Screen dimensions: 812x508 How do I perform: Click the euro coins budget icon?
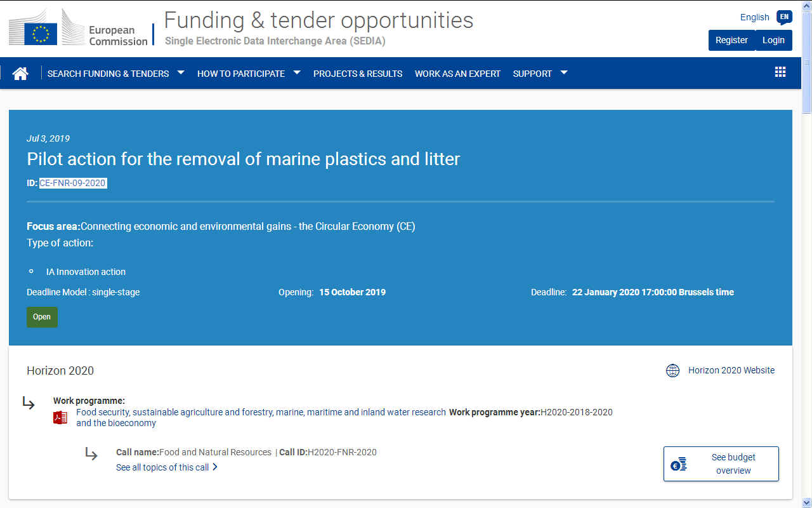679,464
